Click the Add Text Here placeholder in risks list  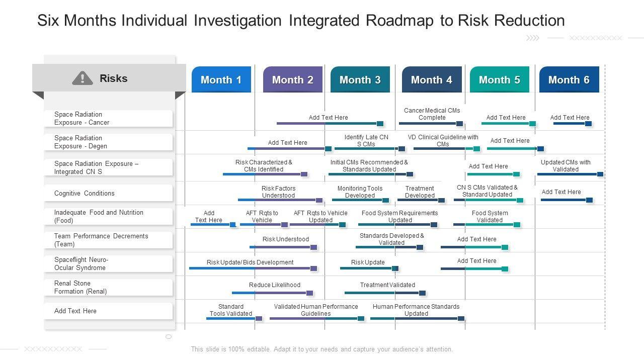click(x=75, y=311)
